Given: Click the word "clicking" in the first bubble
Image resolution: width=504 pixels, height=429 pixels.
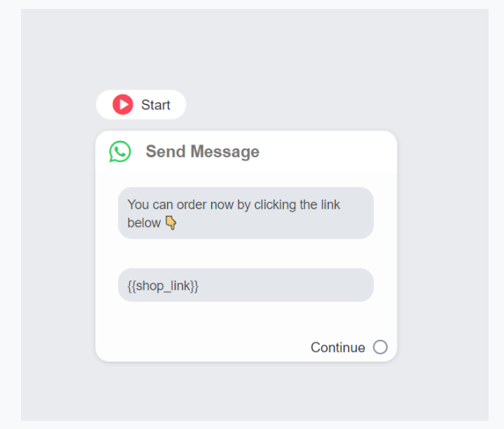Looking at the screenshot, I should coord(274,204).
